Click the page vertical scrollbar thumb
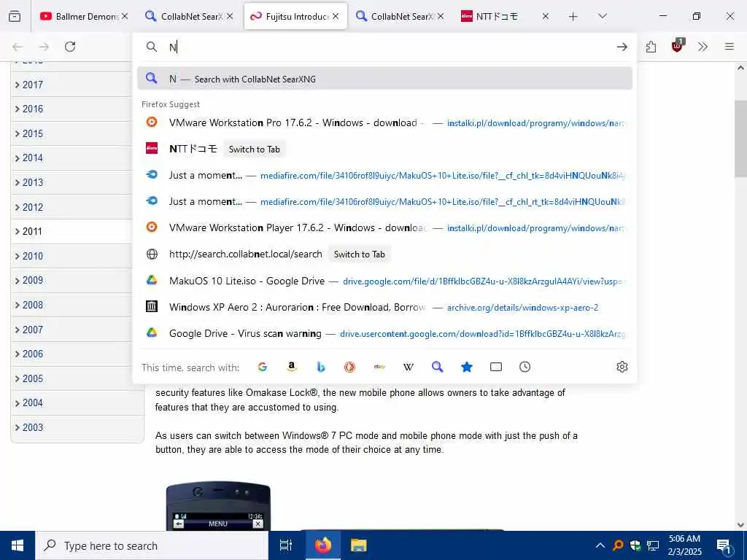This screenshot has width=747, height=560. (740, 138)
